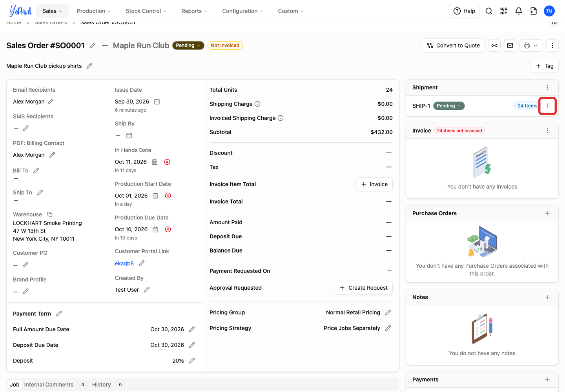This screenshot has height=392, width=565.
Task: Change the order Pending status dropdown
Action: point(188,45)
